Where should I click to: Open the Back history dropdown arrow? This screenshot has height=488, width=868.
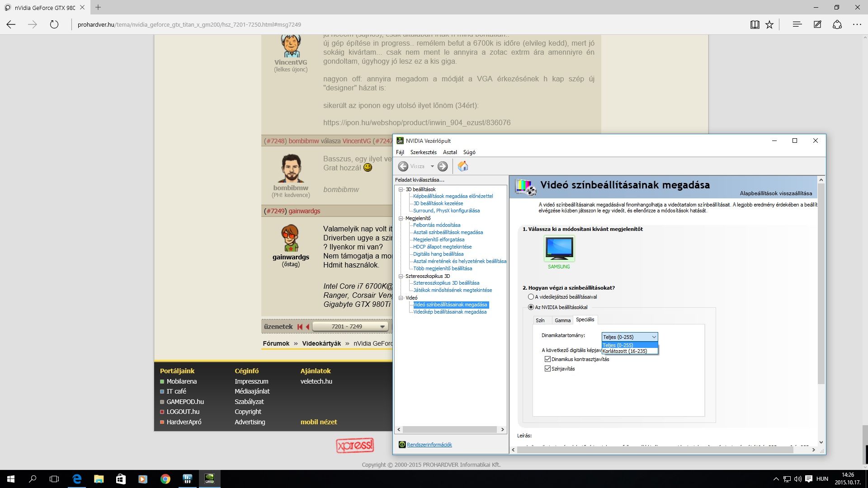coord(432,166)
